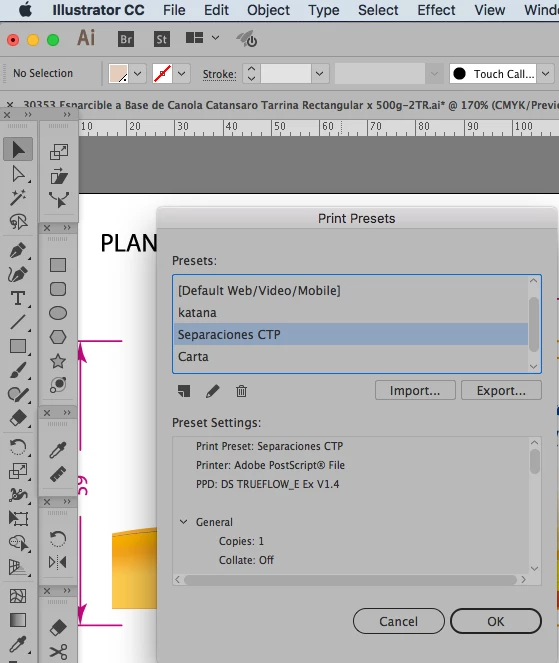Select the Lasso tool

[18, 222]
